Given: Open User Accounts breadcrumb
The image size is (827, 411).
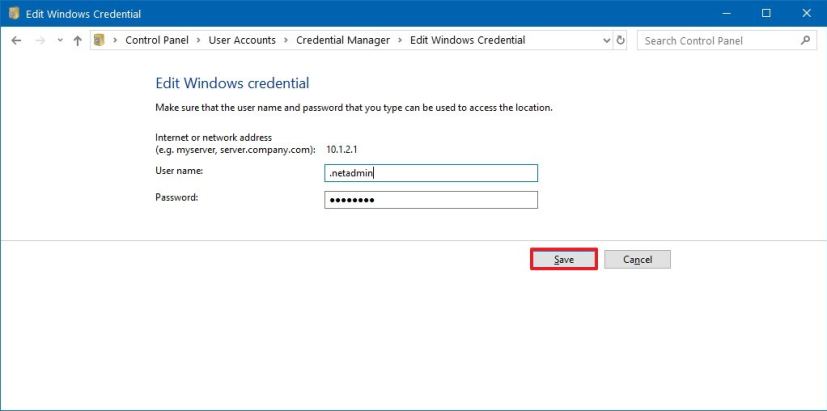Looking at the screenshot, I should pyautogui.click(x=242, y=40).
